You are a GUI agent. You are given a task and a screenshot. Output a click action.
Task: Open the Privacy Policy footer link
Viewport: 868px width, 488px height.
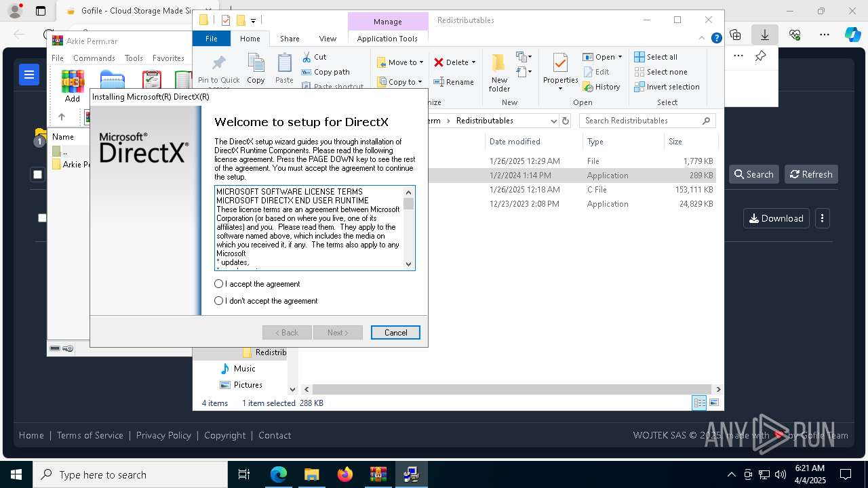[x=163, y=435]
